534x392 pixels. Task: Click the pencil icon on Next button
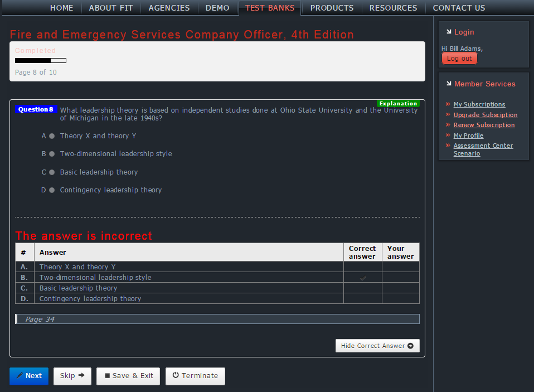coord(20,375)
